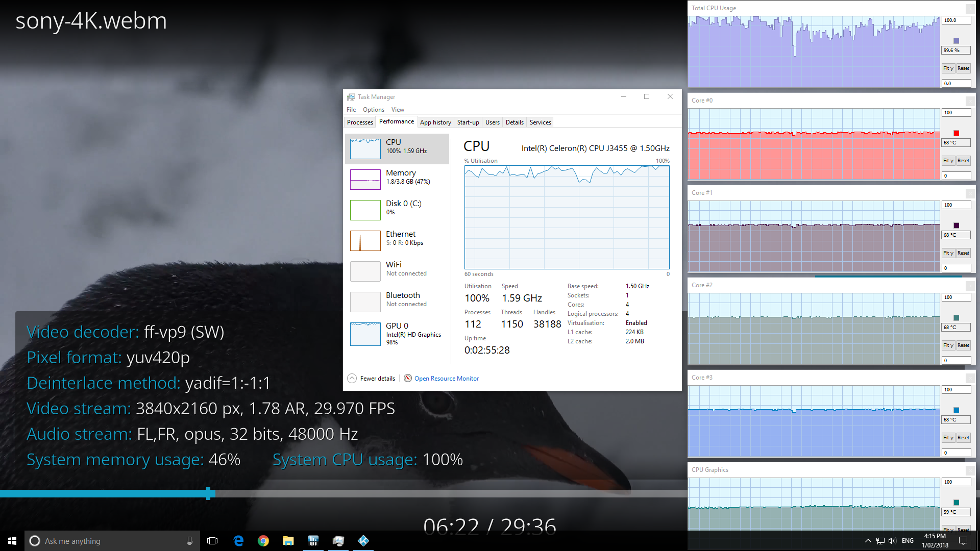Open the clock showing 4:15 PM

[x=935, y=541]
